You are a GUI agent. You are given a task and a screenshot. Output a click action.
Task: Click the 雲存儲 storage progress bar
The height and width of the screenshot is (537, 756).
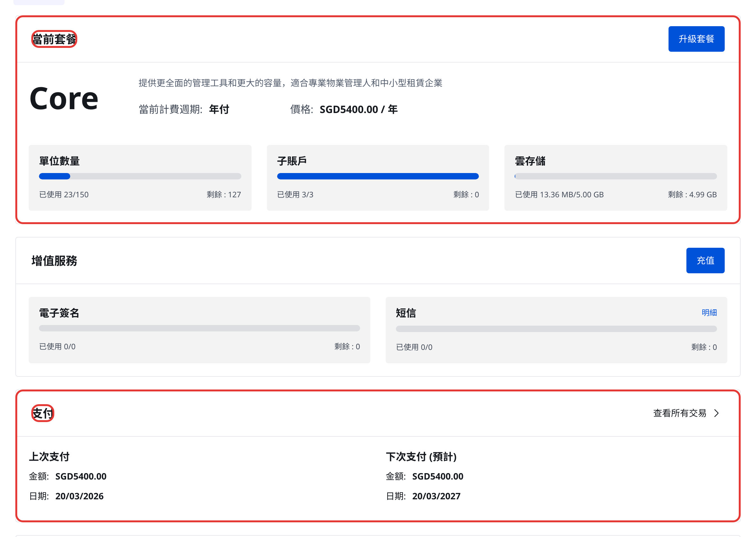click(x=616, y=176)
